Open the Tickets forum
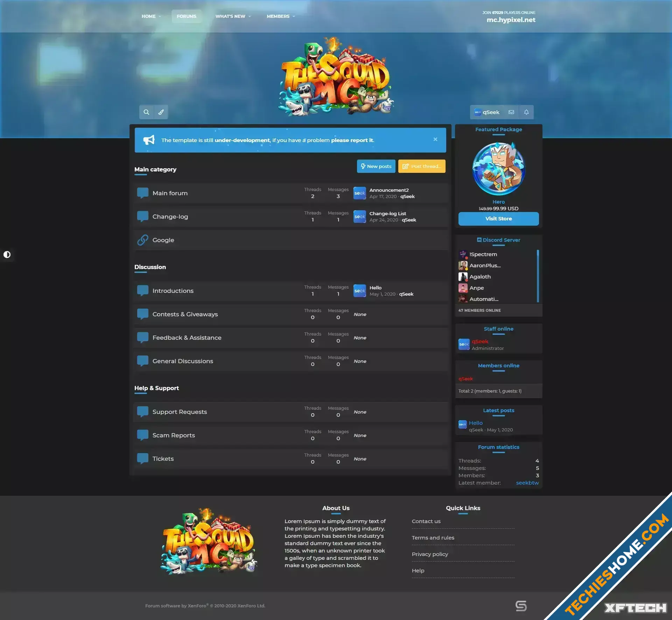Viewport: 672px width, 620px height. pos(163,459)
